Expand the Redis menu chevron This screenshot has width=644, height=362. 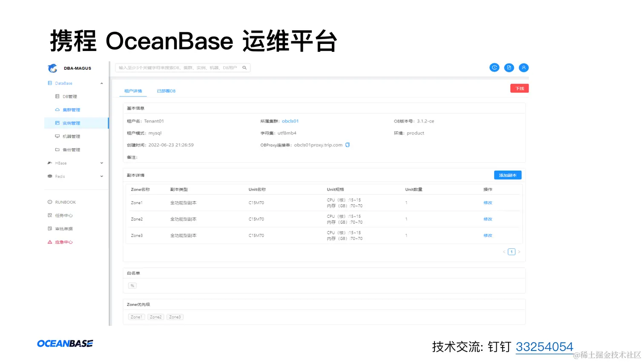101,176
